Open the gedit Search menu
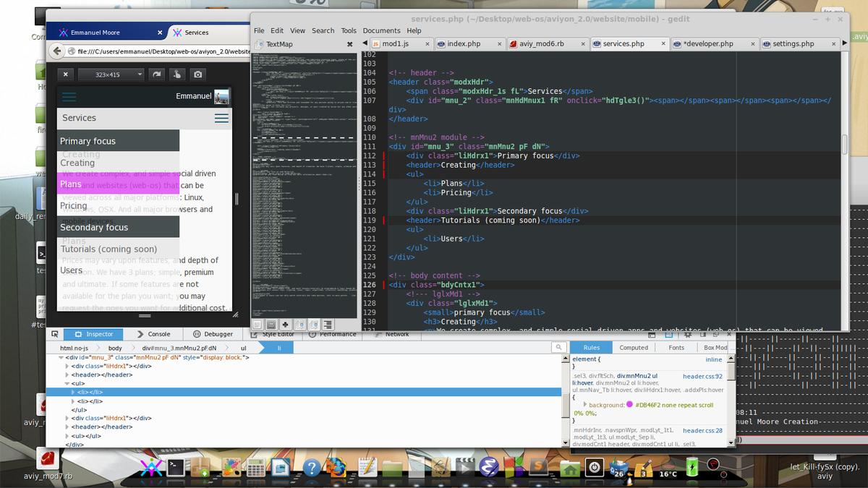Viewport: 868px width, 488px height. point(323,30)
